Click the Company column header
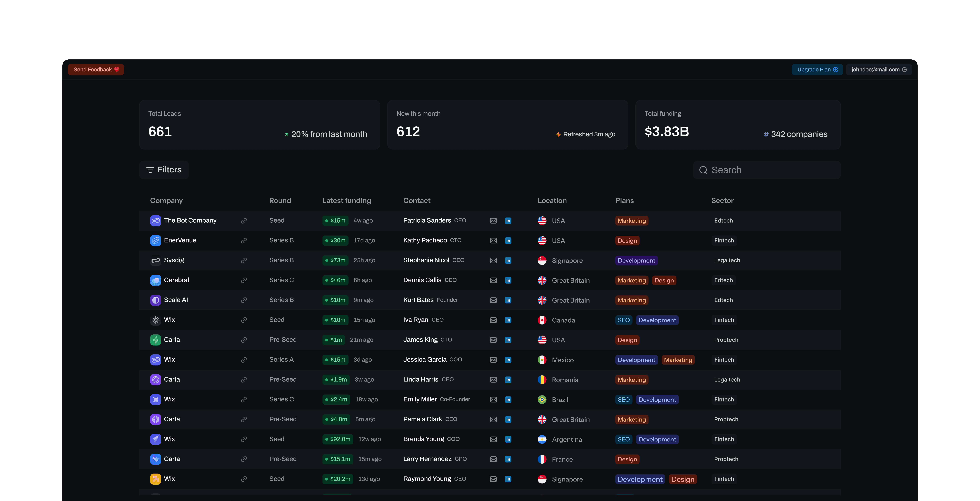This screenshot has height=501, width=980. 166,201
